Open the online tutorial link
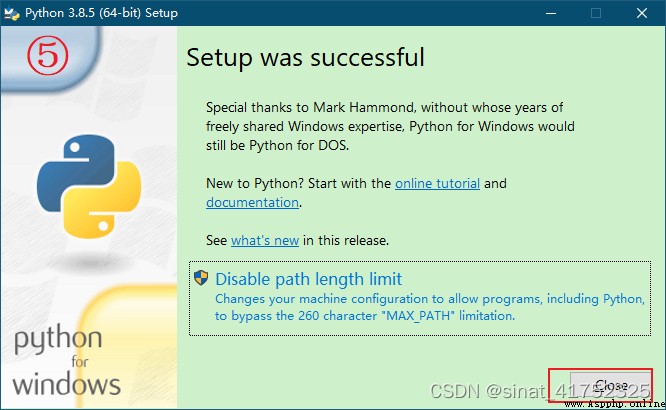Screen dimensions: 666x410 pyautogui.click(x=437, y=184)
